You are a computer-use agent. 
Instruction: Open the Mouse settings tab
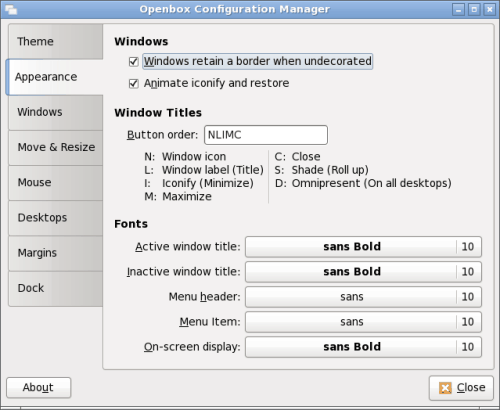pos(55,183)
